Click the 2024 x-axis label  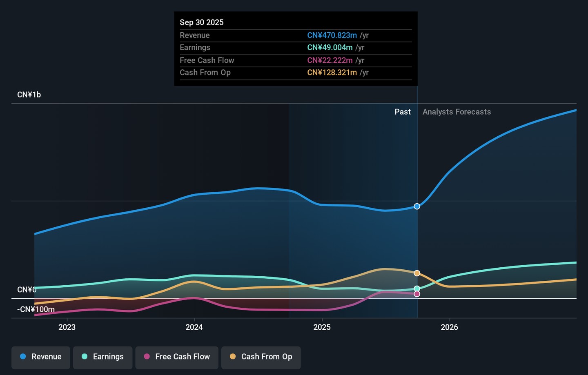click(x=194, y=327)
